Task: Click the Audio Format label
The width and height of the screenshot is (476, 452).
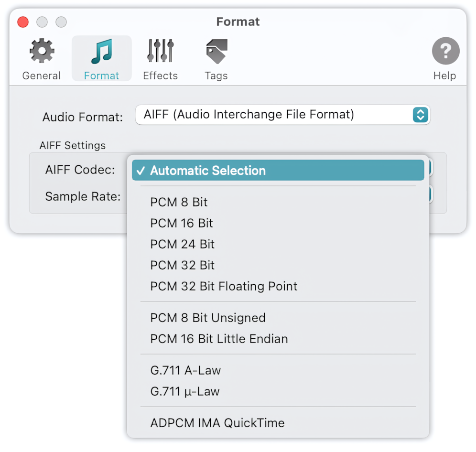Action: coord(83,117)
